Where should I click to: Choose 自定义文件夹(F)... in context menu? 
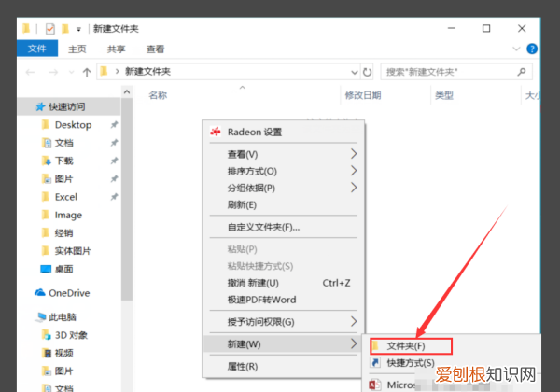click(x=283, y=227)
